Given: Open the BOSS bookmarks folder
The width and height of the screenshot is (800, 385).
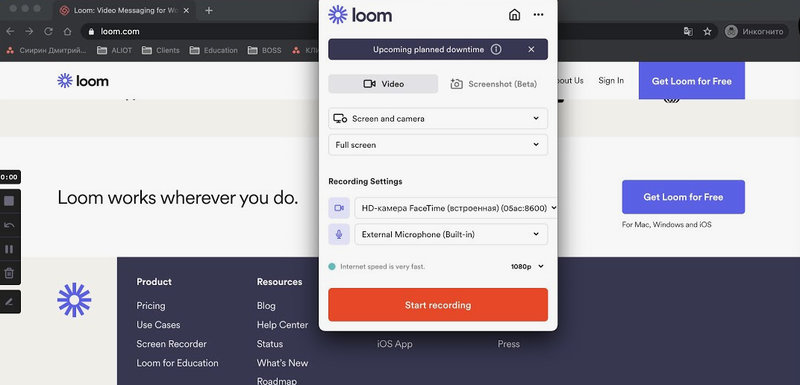Looking at the screenshot, I should (264, 50).
